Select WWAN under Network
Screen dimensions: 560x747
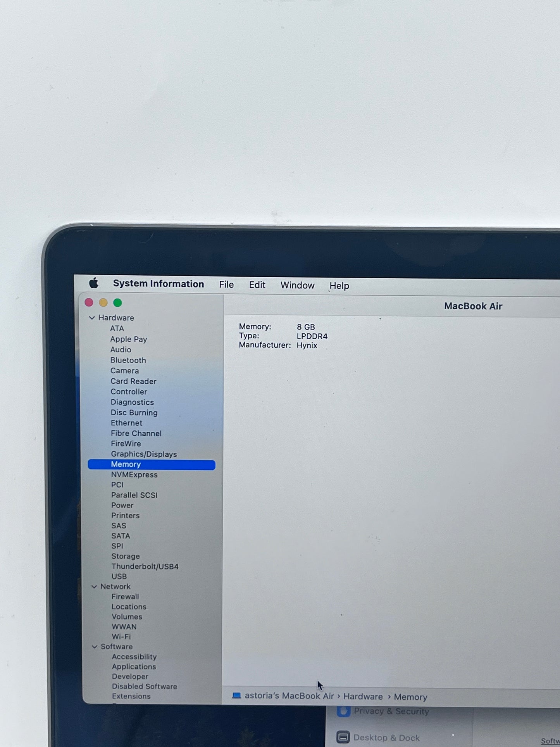(x=124, y=626)
